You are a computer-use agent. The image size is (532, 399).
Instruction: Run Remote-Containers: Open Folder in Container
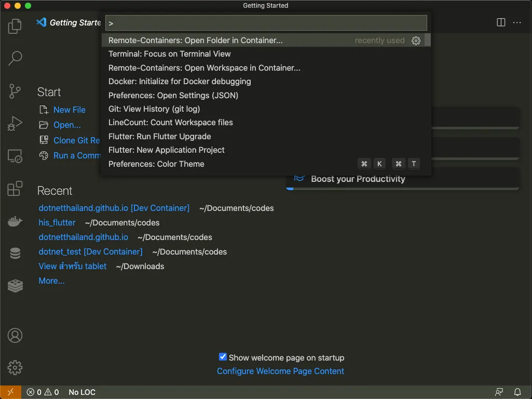(263, 40)
